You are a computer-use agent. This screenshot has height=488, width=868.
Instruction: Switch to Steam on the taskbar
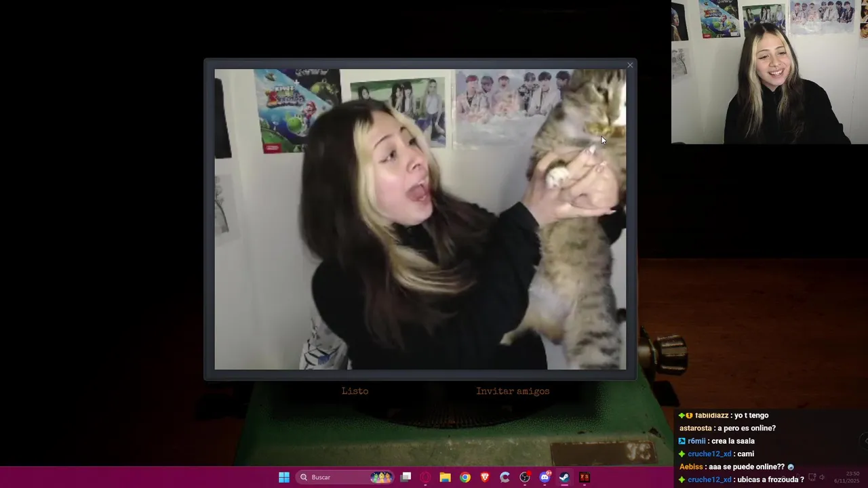(x=564, y=477)
